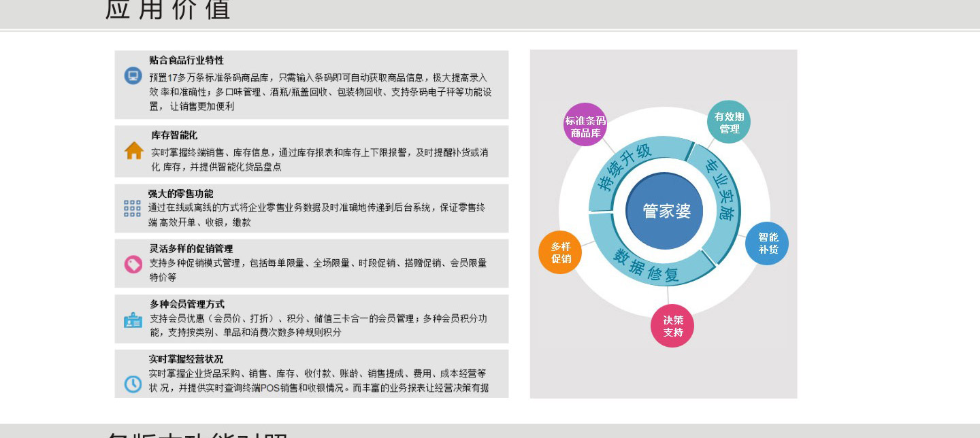The image size is (980, 438).
Task: Click the monitor icon beside 贴合食品行业特性
Action: 133,75
